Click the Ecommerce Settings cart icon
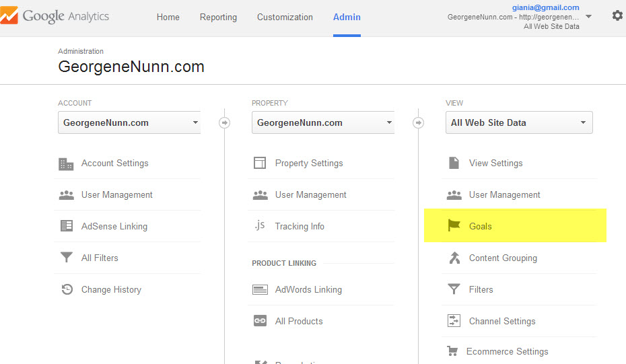The height and width of the screenshot is (364, 626). (452, 351)
